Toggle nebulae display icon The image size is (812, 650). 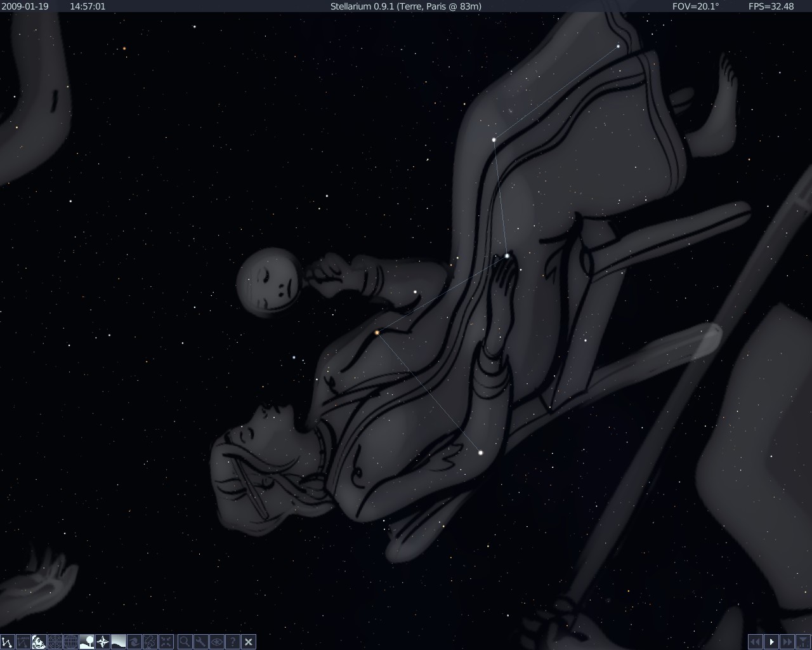click(x=134, y=642)
